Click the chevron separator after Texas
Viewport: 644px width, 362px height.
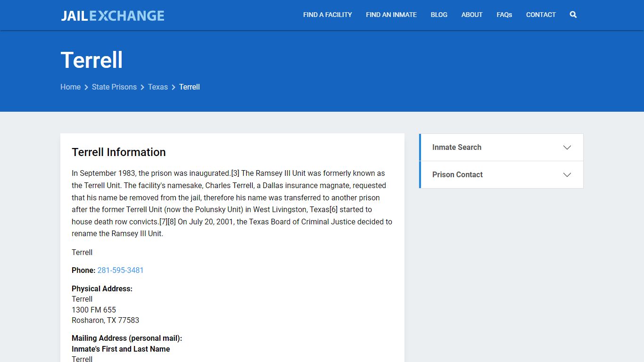point(173,87)
